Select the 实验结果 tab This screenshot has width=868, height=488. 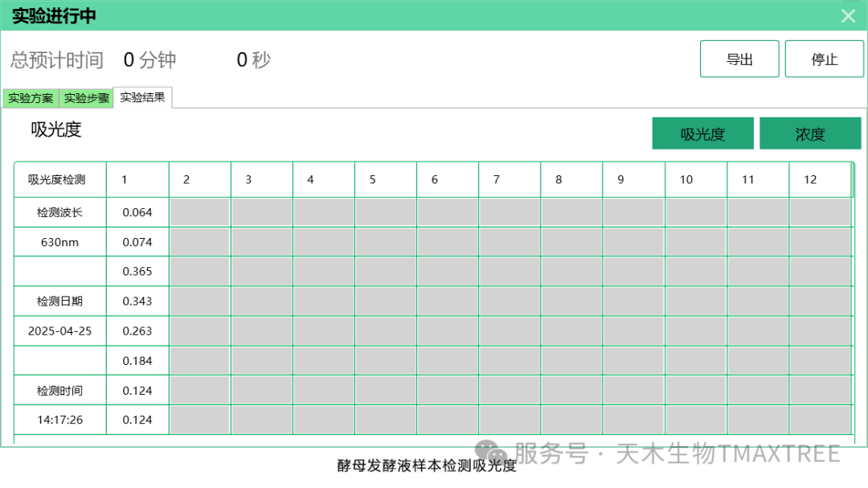click(x=143, y=97)
